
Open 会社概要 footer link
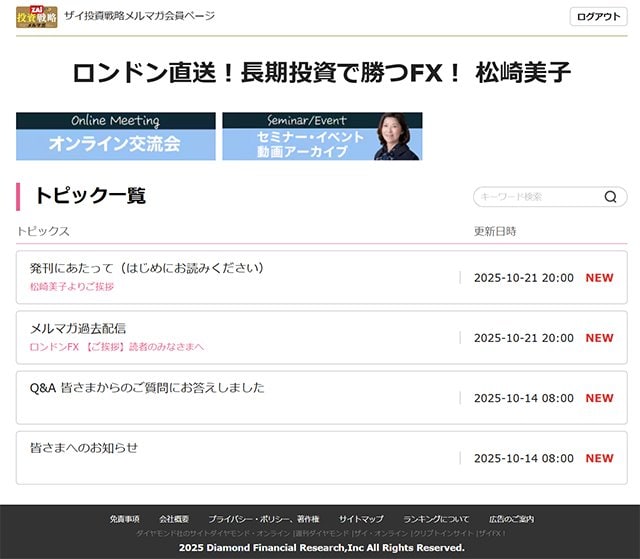[174, 519]
